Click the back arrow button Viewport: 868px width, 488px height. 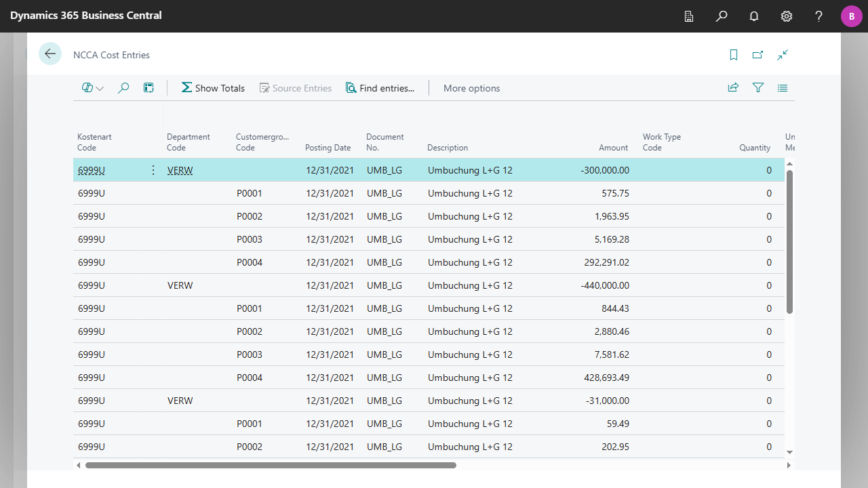[50, 54]
